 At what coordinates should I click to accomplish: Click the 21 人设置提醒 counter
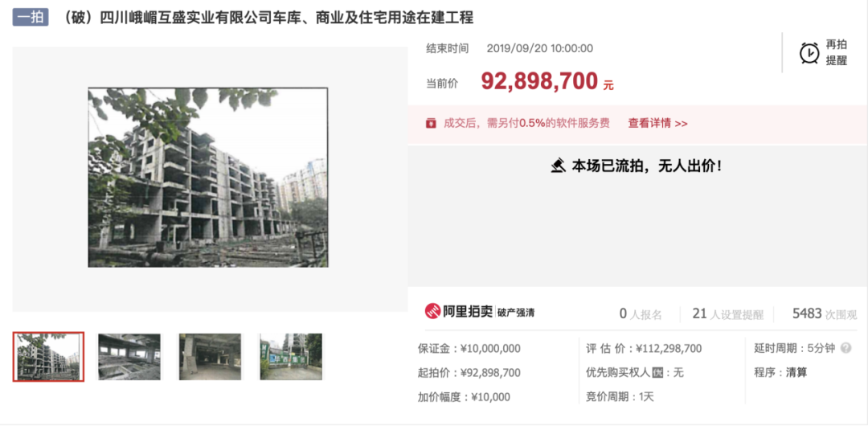727,314
